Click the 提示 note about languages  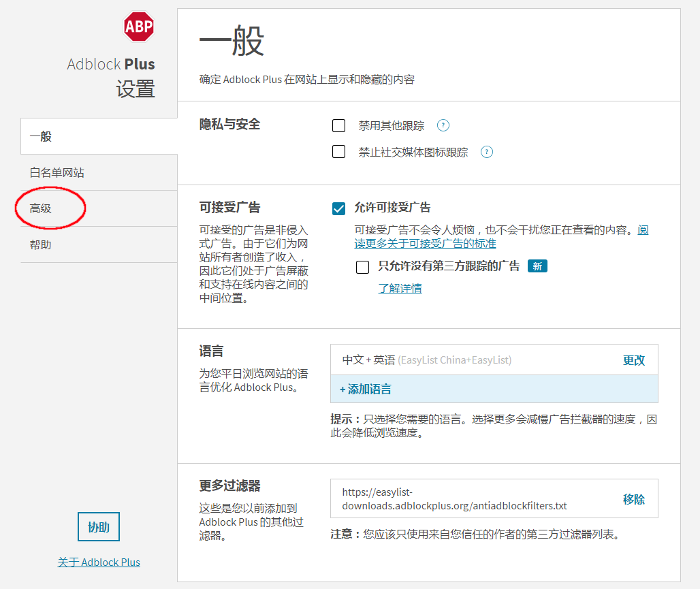[x=494, y=426]
